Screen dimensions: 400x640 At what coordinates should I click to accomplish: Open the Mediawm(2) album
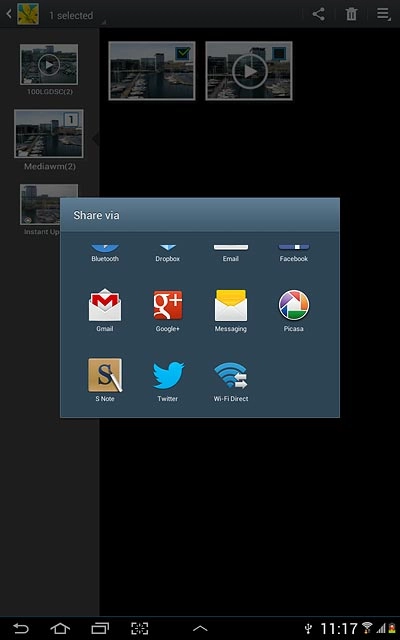tap(49, 140)
